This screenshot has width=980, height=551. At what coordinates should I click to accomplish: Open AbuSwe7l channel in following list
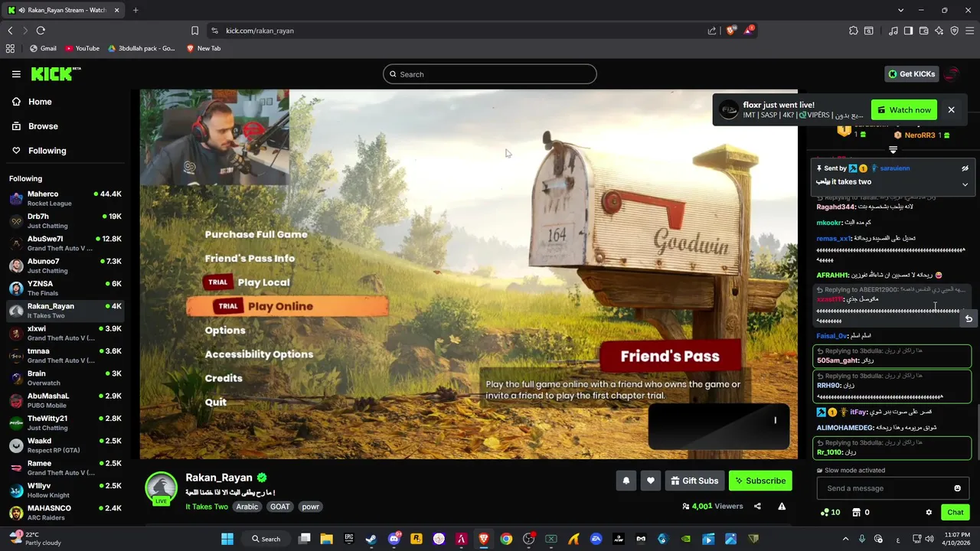pyautogui.click(x=65, y=243)
